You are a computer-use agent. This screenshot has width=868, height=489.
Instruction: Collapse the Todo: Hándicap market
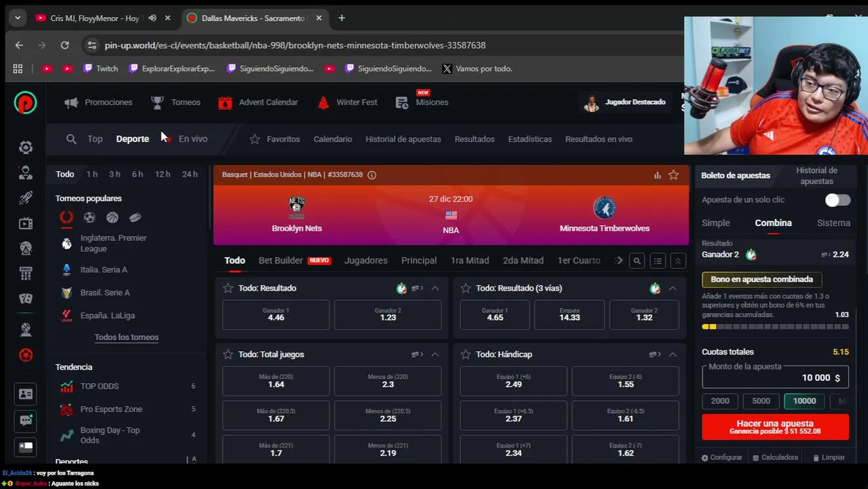tap(672, 355)
